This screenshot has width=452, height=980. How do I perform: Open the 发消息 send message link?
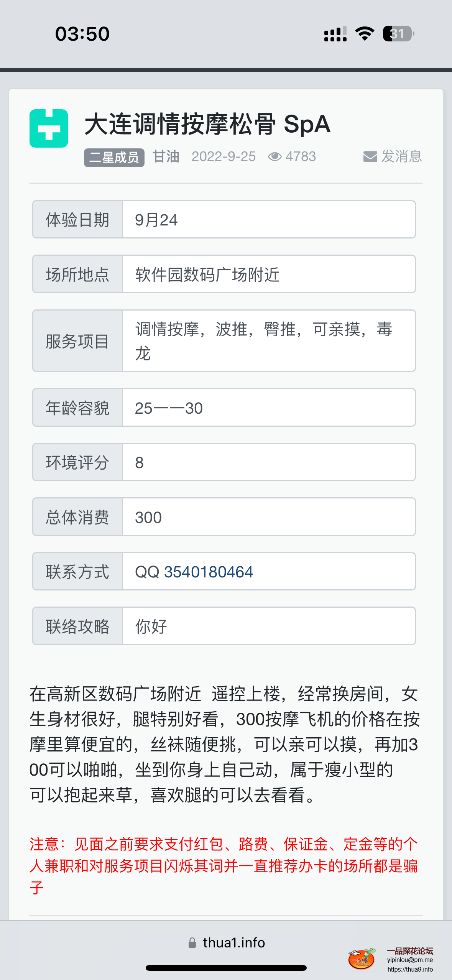401,157
